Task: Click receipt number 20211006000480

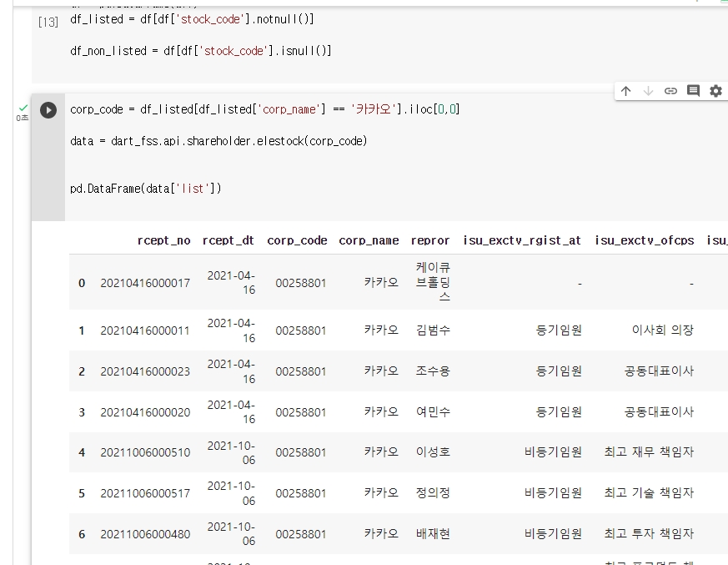Action: pyautogui.click(x=145, y=534)
